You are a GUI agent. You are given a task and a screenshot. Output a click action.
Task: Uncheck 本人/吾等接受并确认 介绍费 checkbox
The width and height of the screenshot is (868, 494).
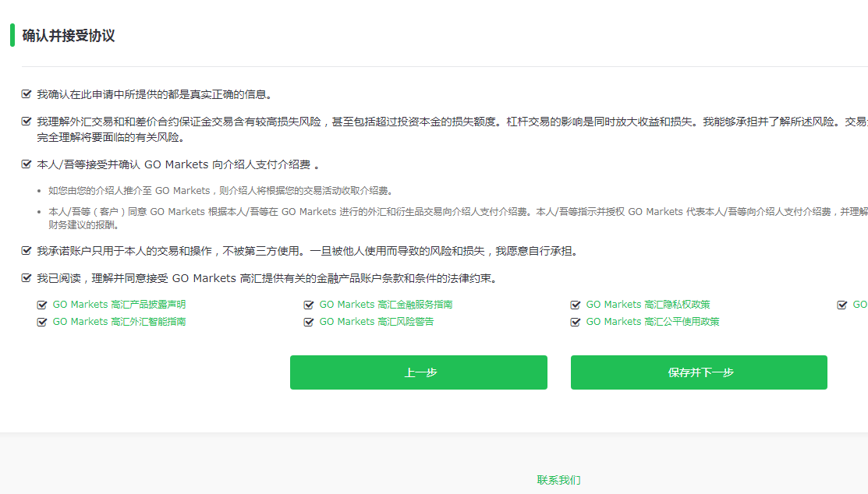(x=26, y=164)
